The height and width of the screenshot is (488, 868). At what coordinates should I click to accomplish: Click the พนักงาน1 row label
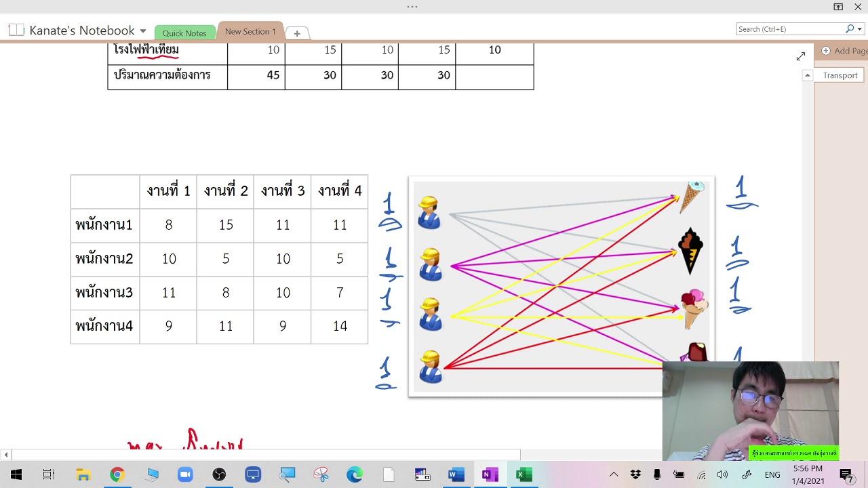(x=104, y=225)
